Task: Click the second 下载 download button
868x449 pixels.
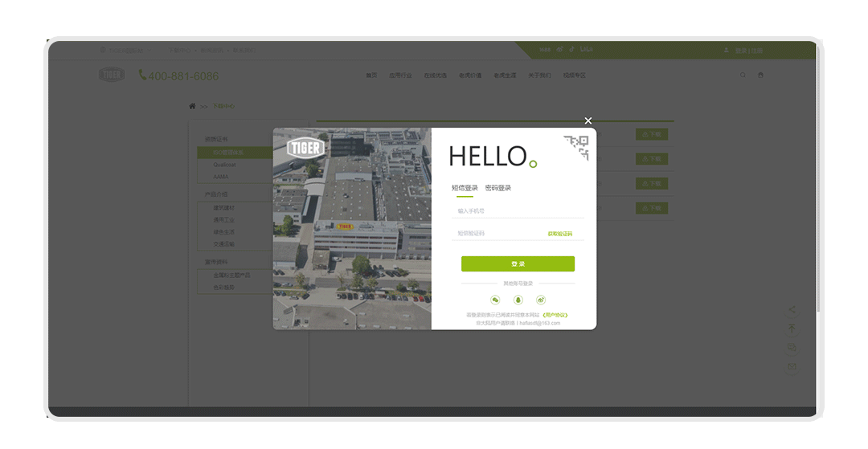Action: pyautogui.click(x=652, y=159)
